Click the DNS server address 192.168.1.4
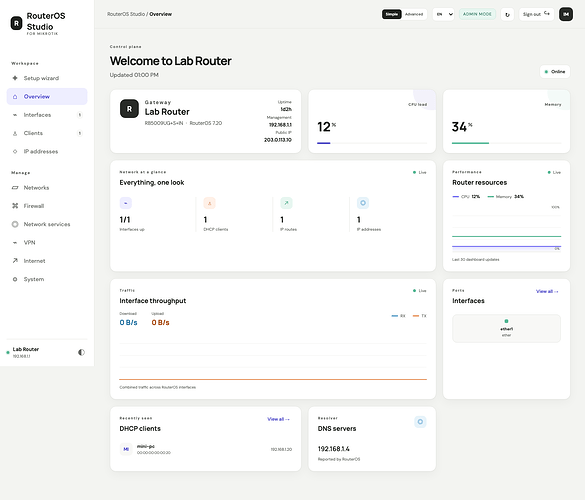 tap(334, 449)
